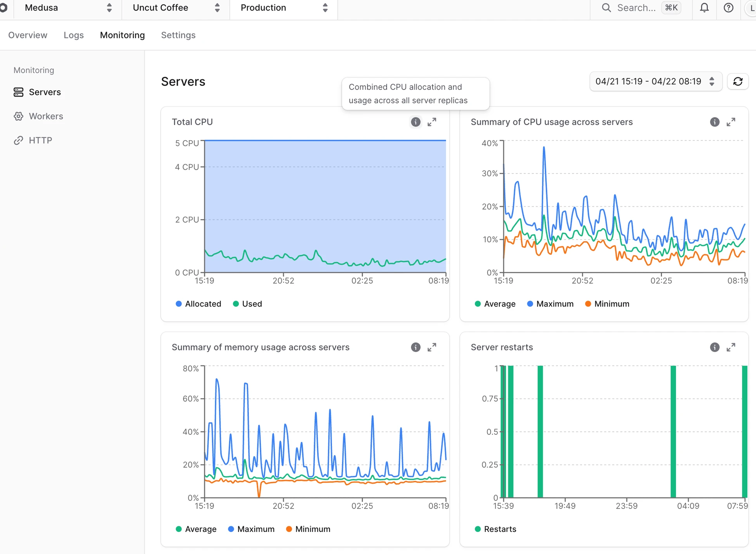The width and height of the screenshot is (756, 554).
Task: Click the 80% label on memory usage chart
Action: (191, 368)
